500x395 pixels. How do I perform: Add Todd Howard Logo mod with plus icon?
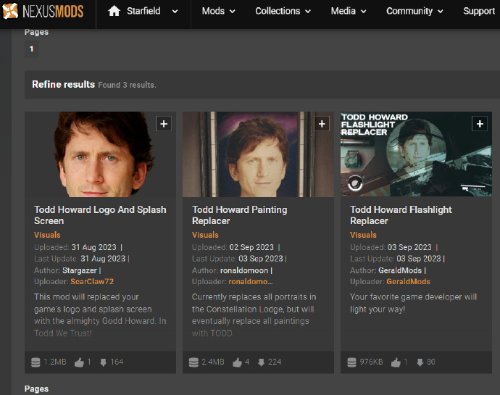(164, 124)
